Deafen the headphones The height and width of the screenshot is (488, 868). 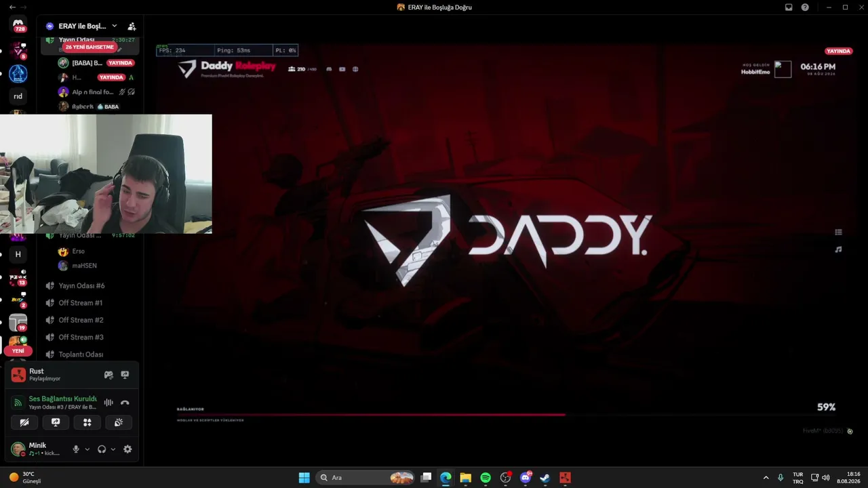102,449
